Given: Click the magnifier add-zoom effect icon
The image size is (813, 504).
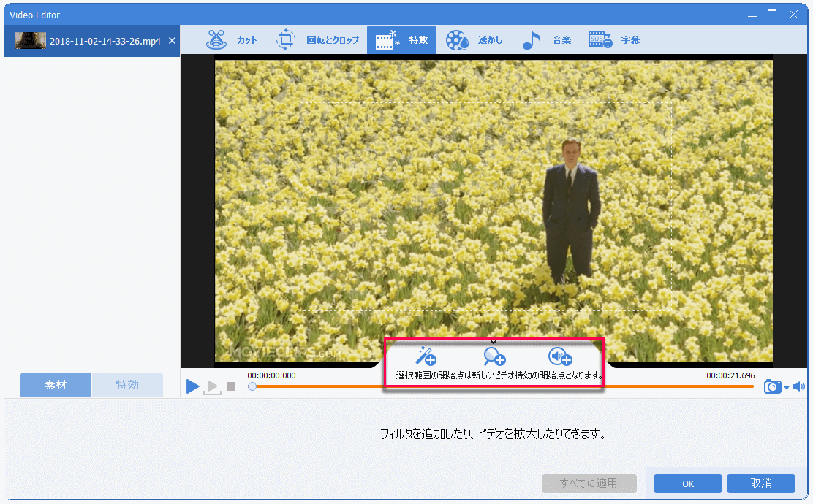Looking at the screenshot, I should 494,357.
